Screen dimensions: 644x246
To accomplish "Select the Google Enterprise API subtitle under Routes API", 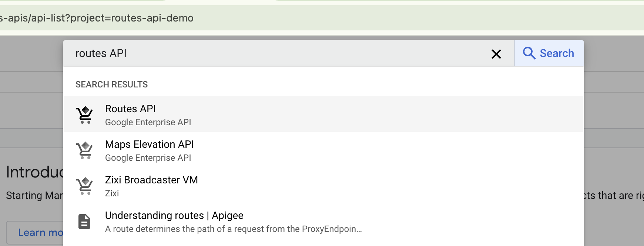I will click(x=148, y=122).
